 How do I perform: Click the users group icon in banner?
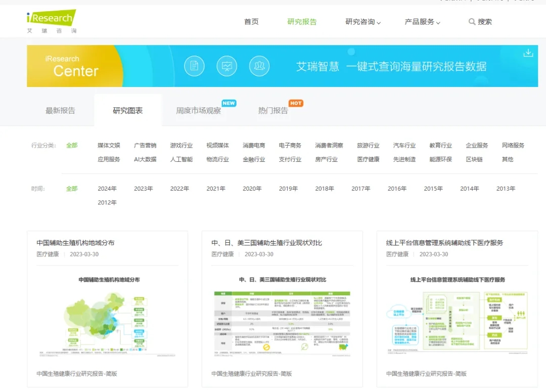coord(259,66)
